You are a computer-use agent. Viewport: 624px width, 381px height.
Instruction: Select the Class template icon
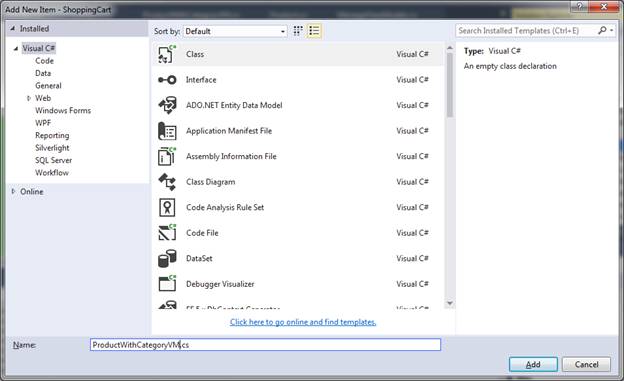167,54
